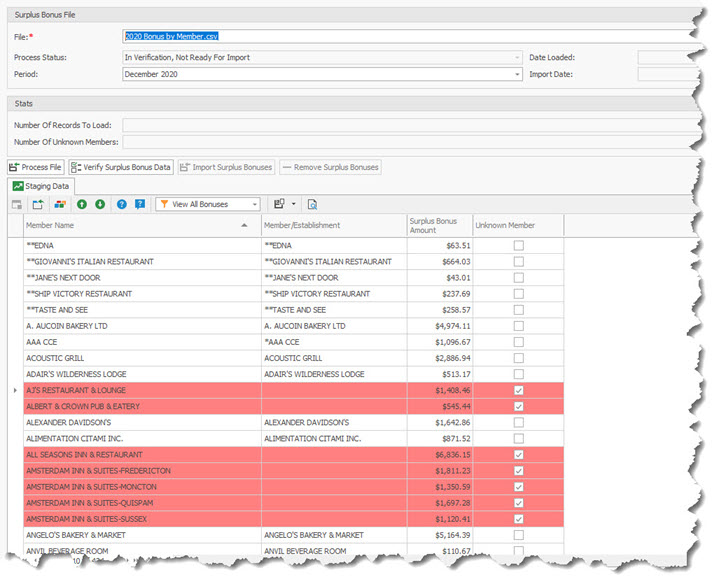The image size is (719, 584).
Task: Click the green down arrow toolbar icon
Action: (100, 204)
